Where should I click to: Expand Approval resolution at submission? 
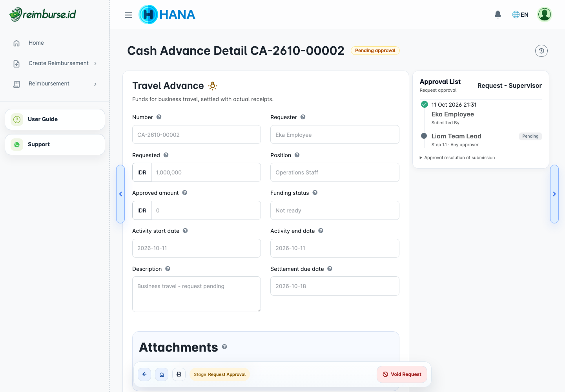[x=457, y=158]
